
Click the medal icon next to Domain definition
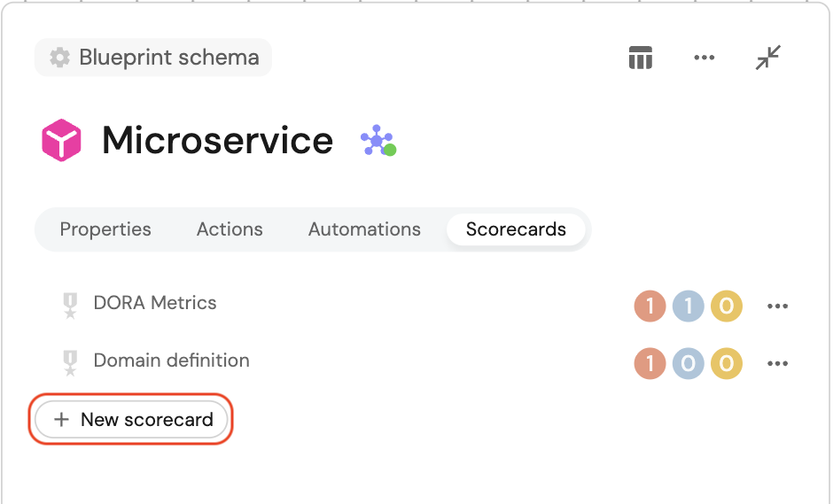pyautogui.click(x=70, y=362)
